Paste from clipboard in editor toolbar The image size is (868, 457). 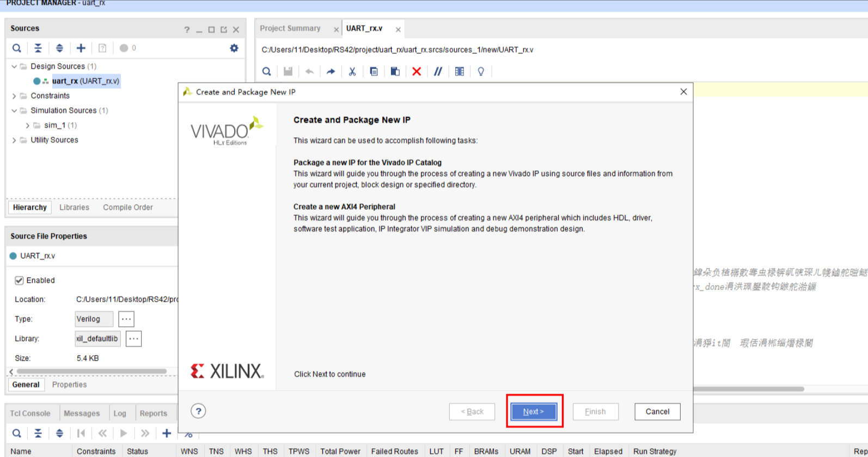(x=395, y=71)
